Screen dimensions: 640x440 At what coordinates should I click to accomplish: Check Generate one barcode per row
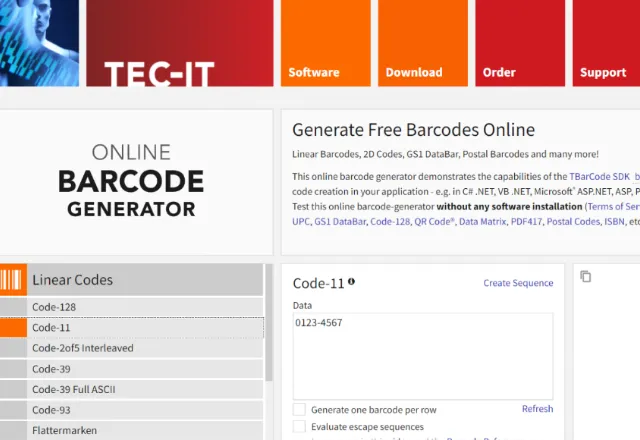tap(299, 409)
